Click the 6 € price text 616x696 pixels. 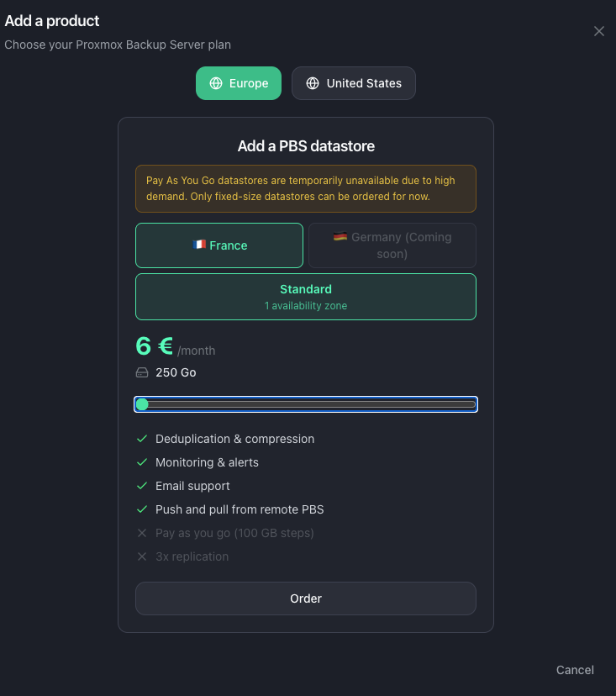tap(154, 345)
